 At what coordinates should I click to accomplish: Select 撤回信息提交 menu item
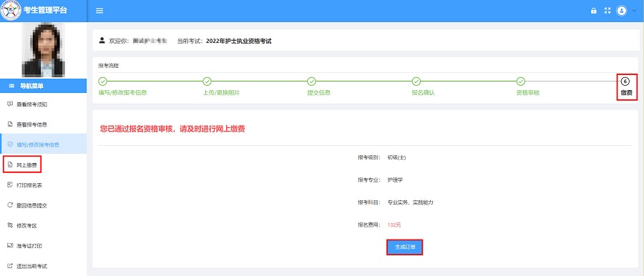(x=43, y=205)
